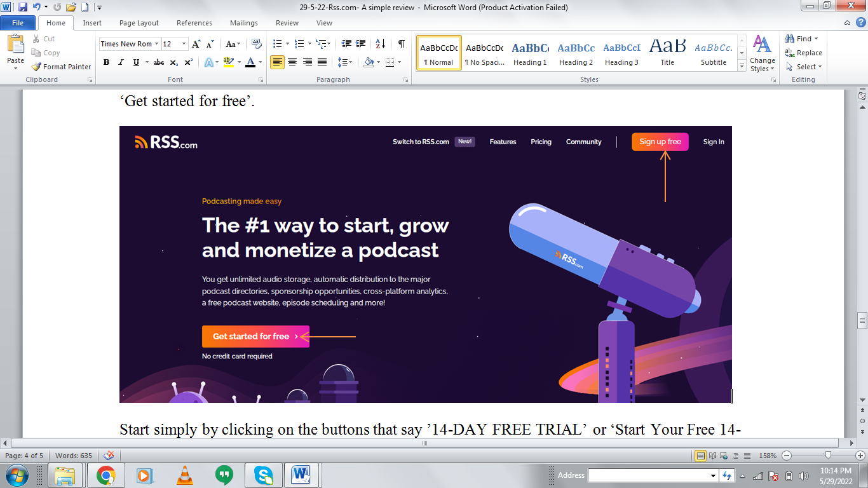Toggle underline formatting

[x=136, y=62]
